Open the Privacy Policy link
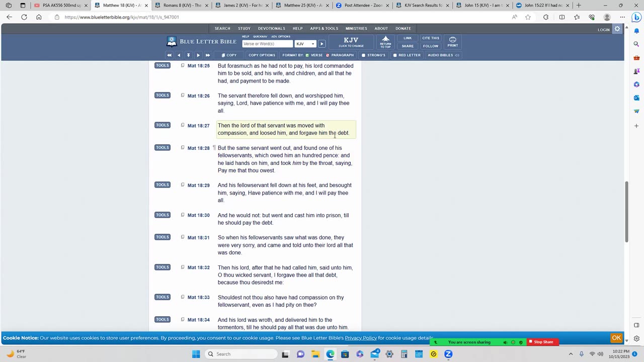Image resolution: width=644 pixels, height=362 pixels. pyautogui.click(x=361, y=338)
